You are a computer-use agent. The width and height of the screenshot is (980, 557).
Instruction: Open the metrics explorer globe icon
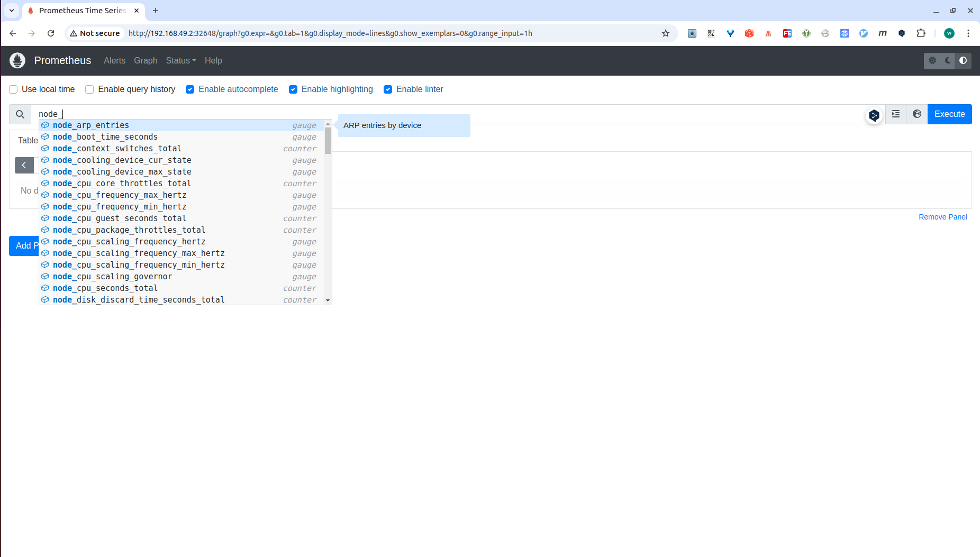pyautogui.click(x=917, y=114)
